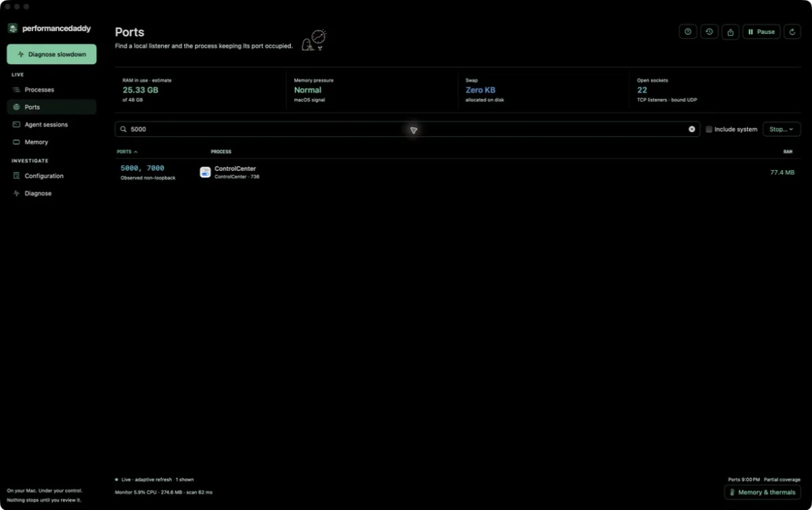
Task: Click the Memory pressure Normal stat
Action: coord(308,90)
